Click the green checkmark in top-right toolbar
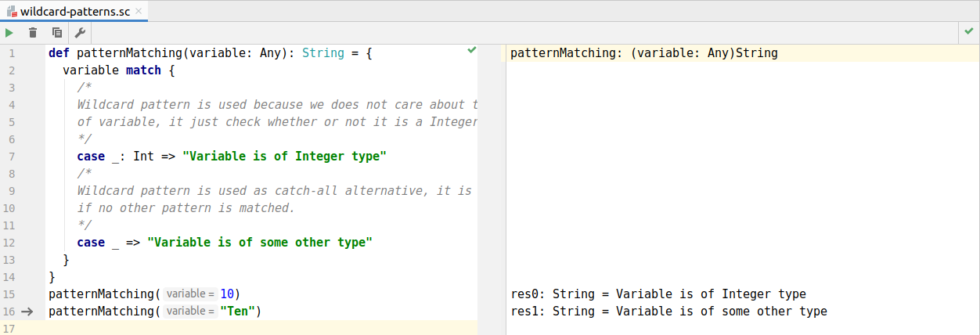This screenshot has width=980, height=335. pyautogui.click(x=969, y=32)
